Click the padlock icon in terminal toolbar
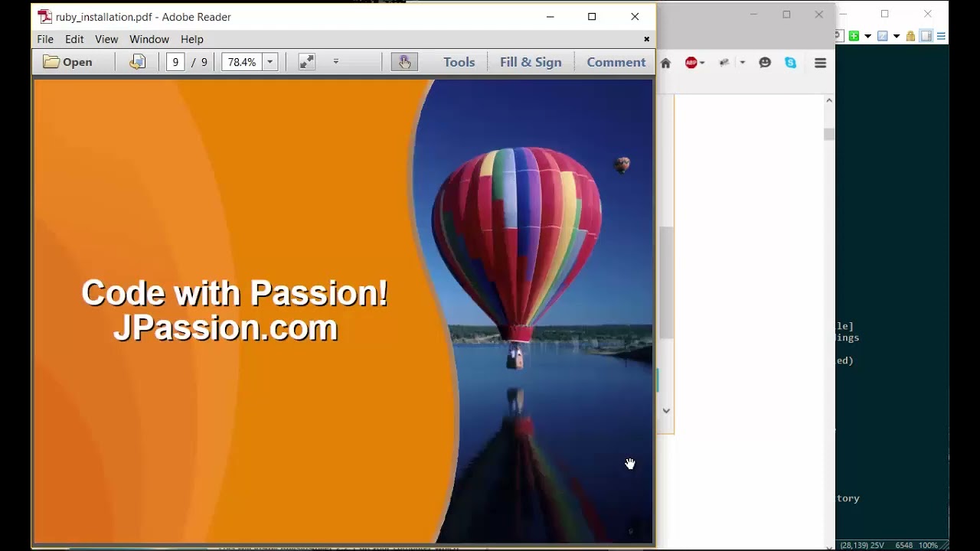Viewport: 980px width, 551px height. point(910,36)
